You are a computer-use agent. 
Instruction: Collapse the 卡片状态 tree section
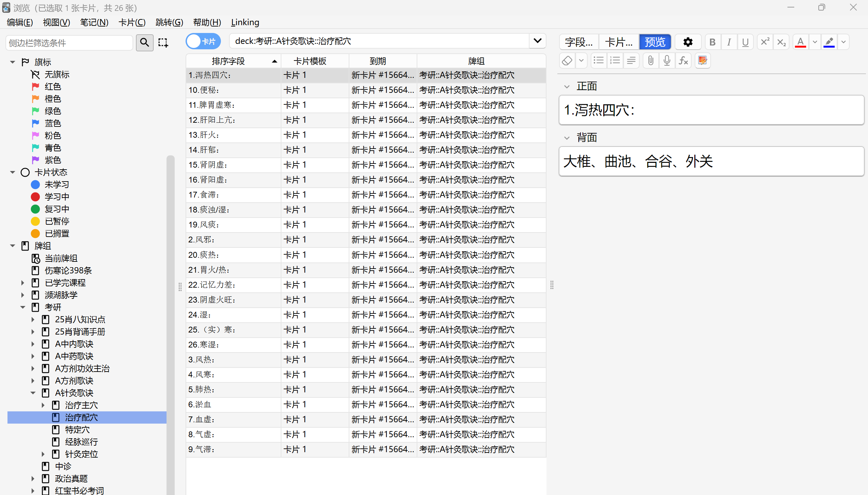click(x=13, y=172)
